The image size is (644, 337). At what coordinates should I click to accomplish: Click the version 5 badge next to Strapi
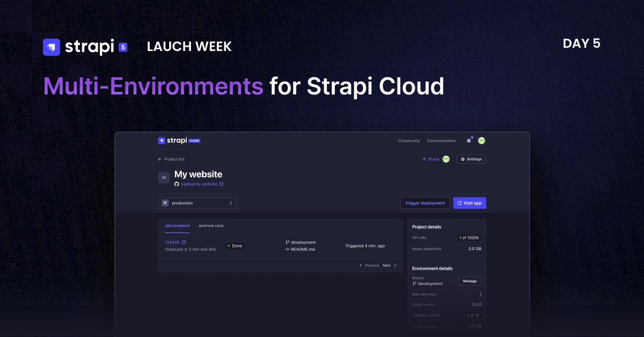[x=123, y=47]
